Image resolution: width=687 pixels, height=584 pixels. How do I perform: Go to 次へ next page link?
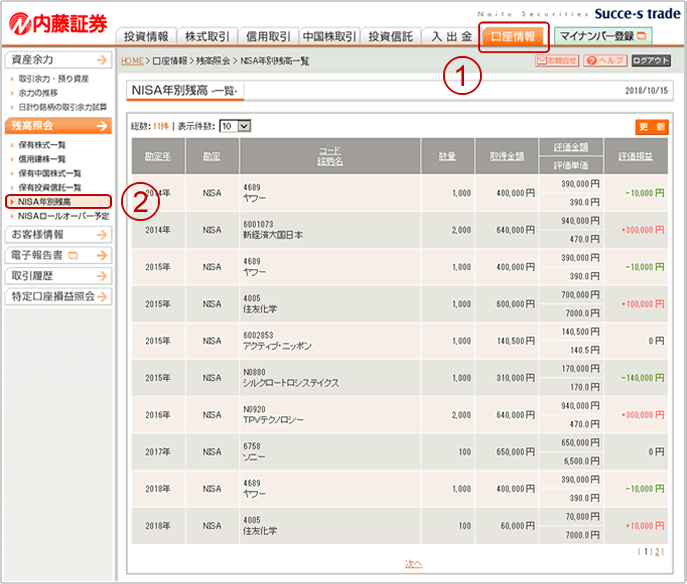413,564
